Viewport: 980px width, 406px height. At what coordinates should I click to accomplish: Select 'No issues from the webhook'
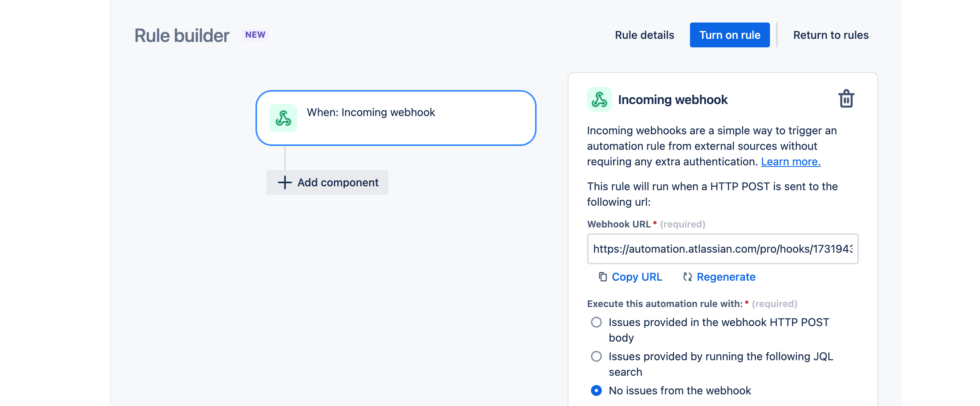(x=596, y=390)
